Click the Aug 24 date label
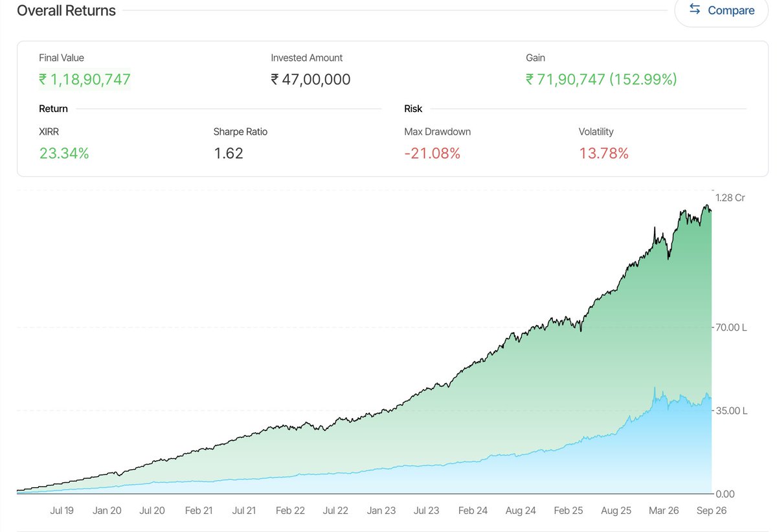 [x=521, y=511]
